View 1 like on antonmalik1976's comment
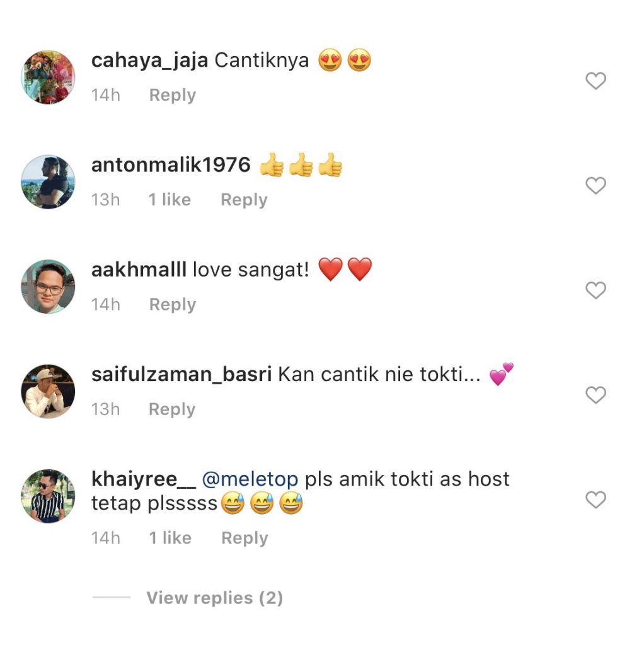The height and width of the screenshot is (645, 644). pos(170,200)
